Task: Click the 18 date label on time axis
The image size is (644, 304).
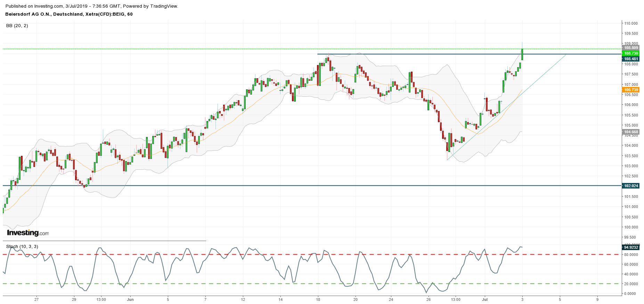Action: pos(318,299)
